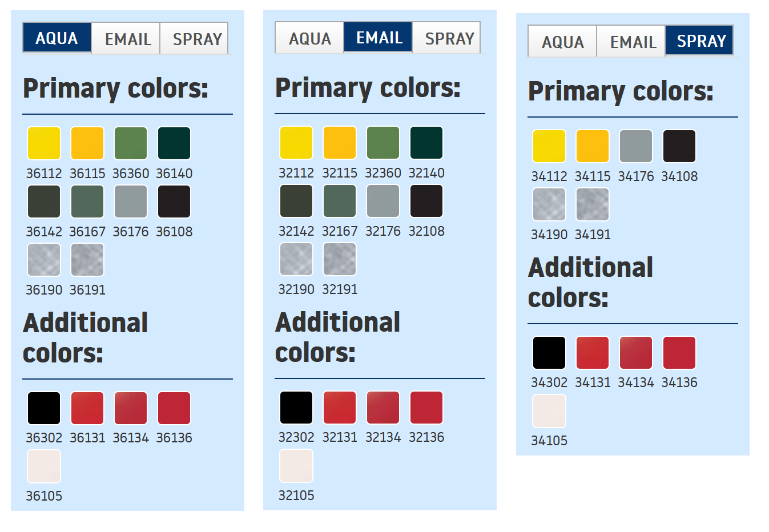Viewport: 769px width, 532px height.
Task: Switch to the AQUA tab in left panel
Action: pos(57,38)
